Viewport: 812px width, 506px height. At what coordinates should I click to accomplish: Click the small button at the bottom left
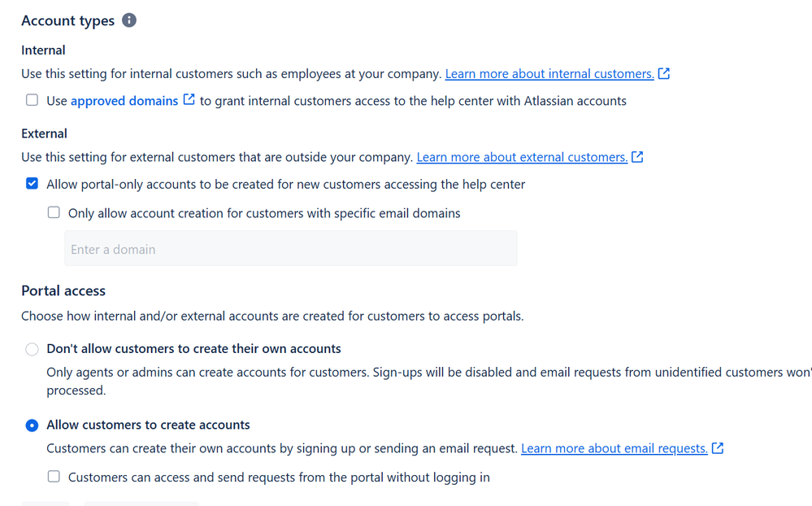click(45, 504)
